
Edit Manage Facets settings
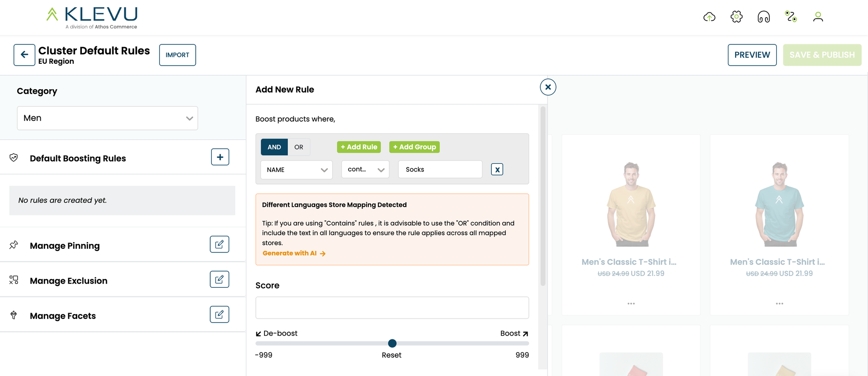[219, 314]
